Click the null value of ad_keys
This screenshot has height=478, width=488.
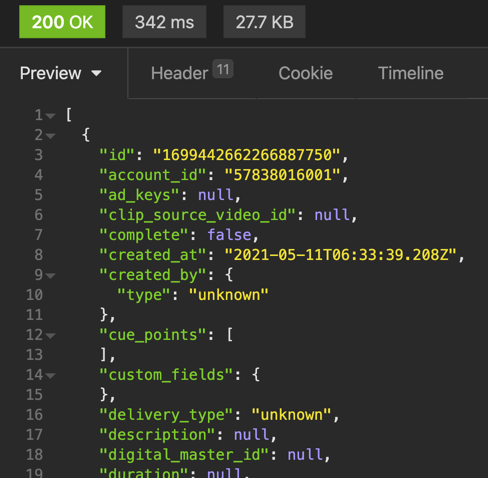tap(216, 195)
